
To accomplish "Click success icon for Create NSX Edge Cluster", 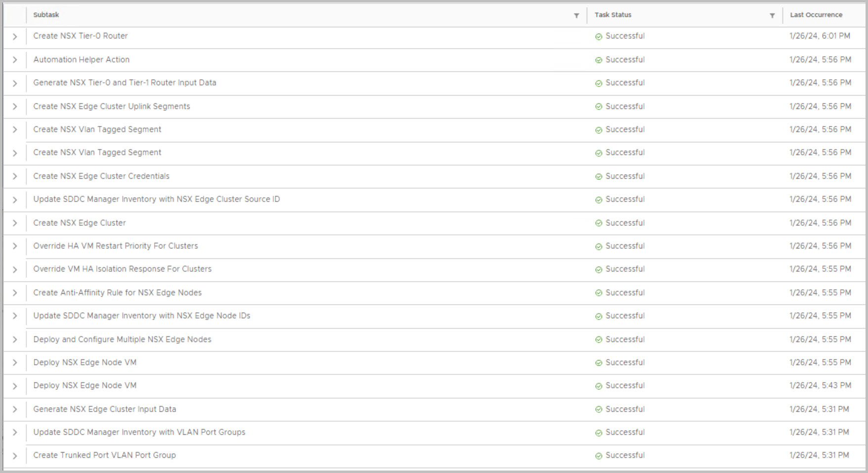I will (x=599, y=223).
